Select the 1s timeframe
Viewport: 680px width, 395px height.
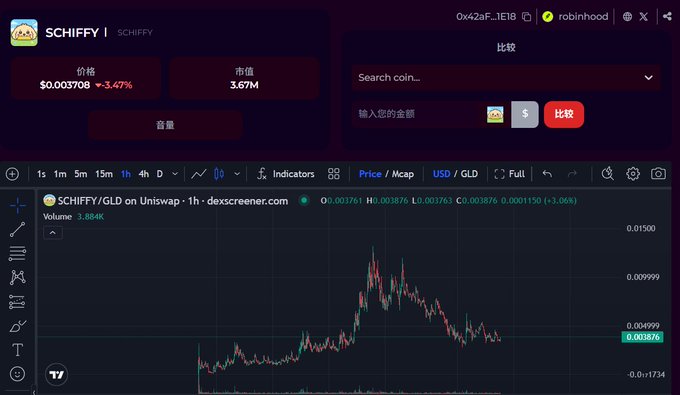[x=41, y=174]
